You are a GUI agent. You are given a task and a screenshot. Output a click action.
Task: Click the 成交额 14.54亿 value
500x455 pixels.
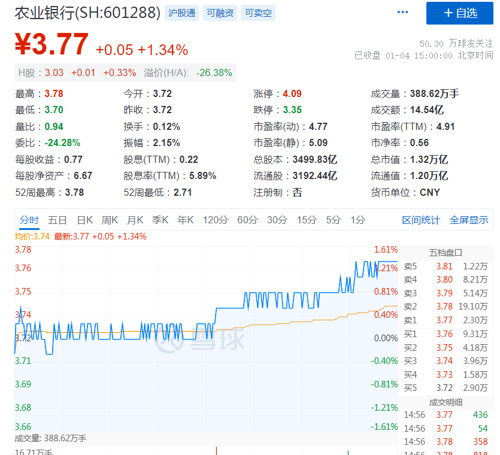[427, 110]
